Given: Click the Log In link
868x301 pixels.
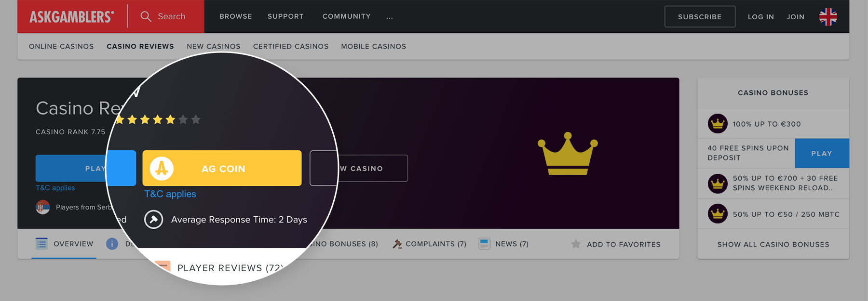Looking at the screenshot, I should (761, 17).
